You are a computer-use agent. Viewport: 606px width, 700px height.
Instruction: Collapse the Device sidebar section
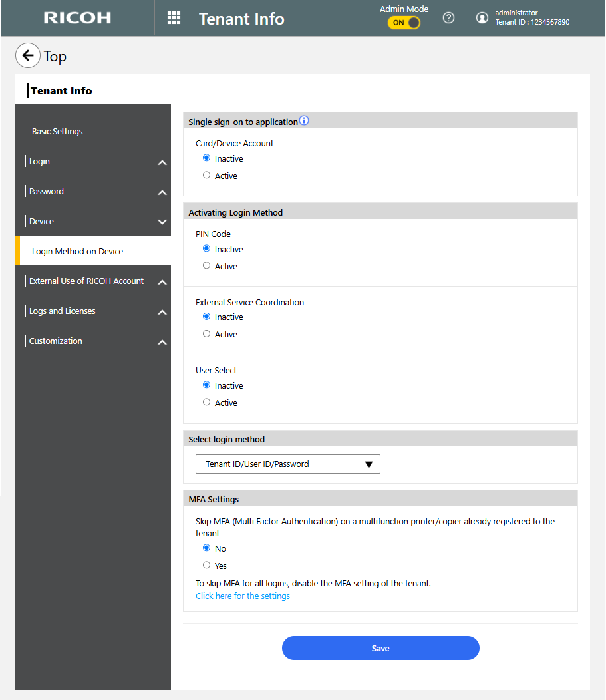[x=162, y=222]
